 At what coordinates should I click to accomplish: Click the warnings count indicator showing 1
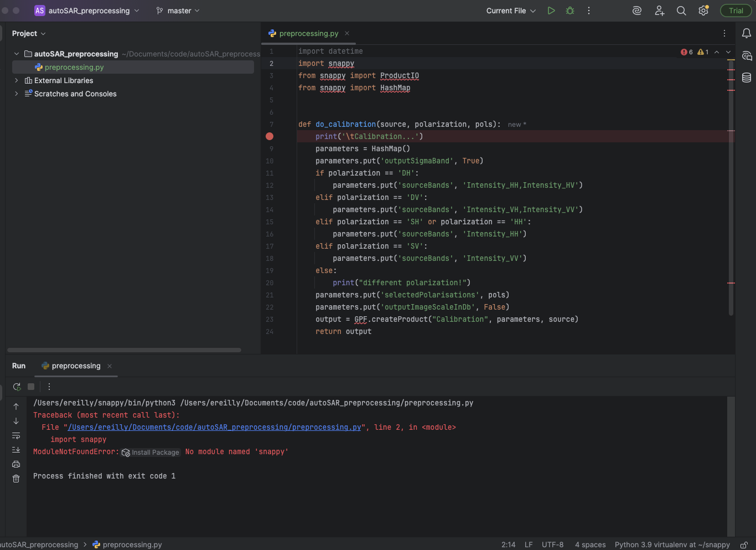703,52
